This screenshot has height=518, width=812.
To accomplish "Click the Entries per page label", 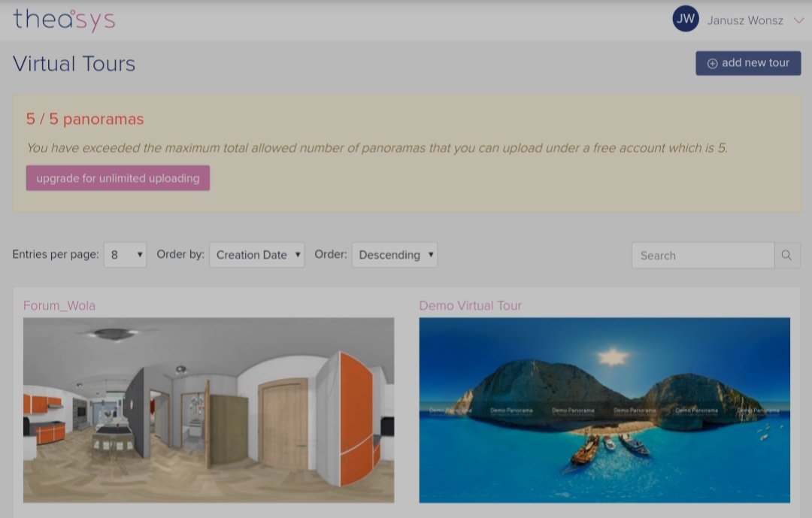I will pyautogui.click(x=56, y=255).
